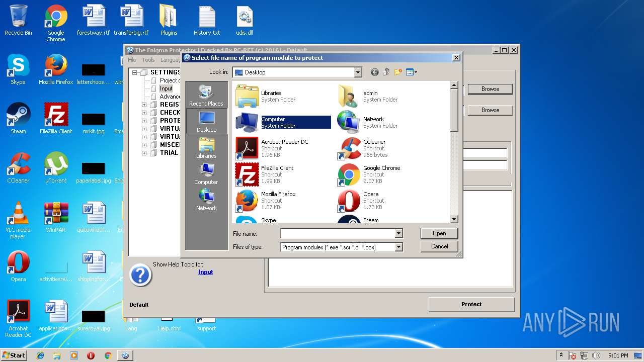Click the Recycle Bin desktop icon
This screenshot has height=362, width=644.
18,20
